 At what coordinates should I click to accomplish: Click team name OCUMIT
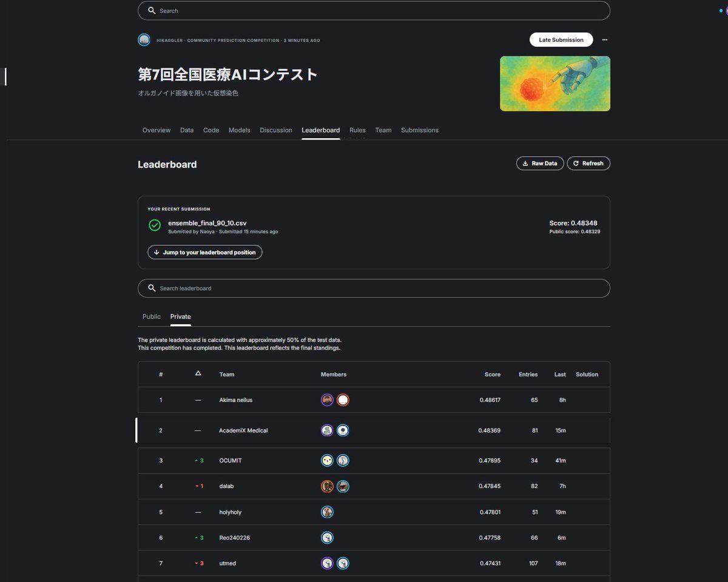pyautogui.click(x=231, y=461)
